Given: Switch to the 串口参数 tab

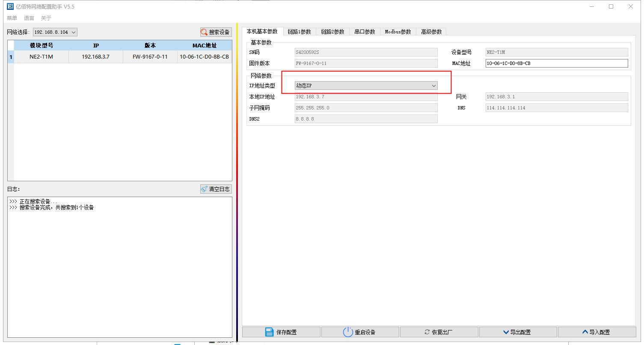Looking at the screenshot, I should click(x=365, y=32).
